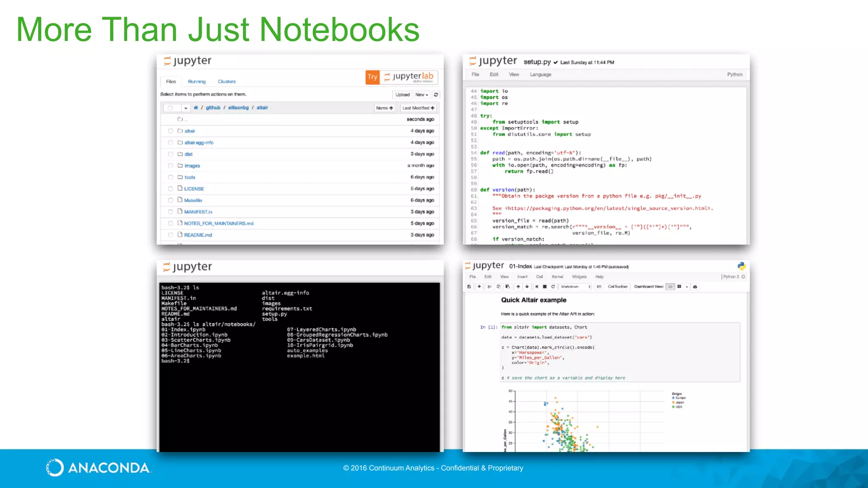868x488 pixels.
Task: Open the Markdown cell type dropdown
Action: pos(575,287)
